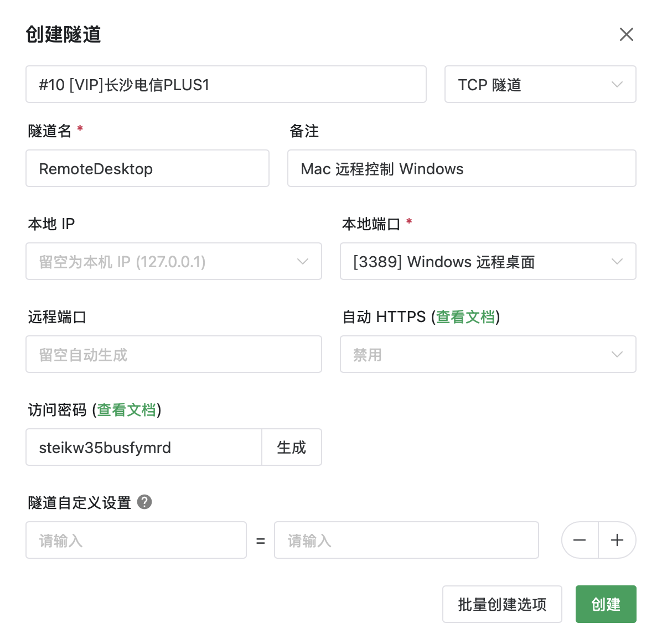The height and width of the screenshot is (644, 662).
Task: Open the help tooltip beside 隧道自定义设置
Action: coord(144,502)
